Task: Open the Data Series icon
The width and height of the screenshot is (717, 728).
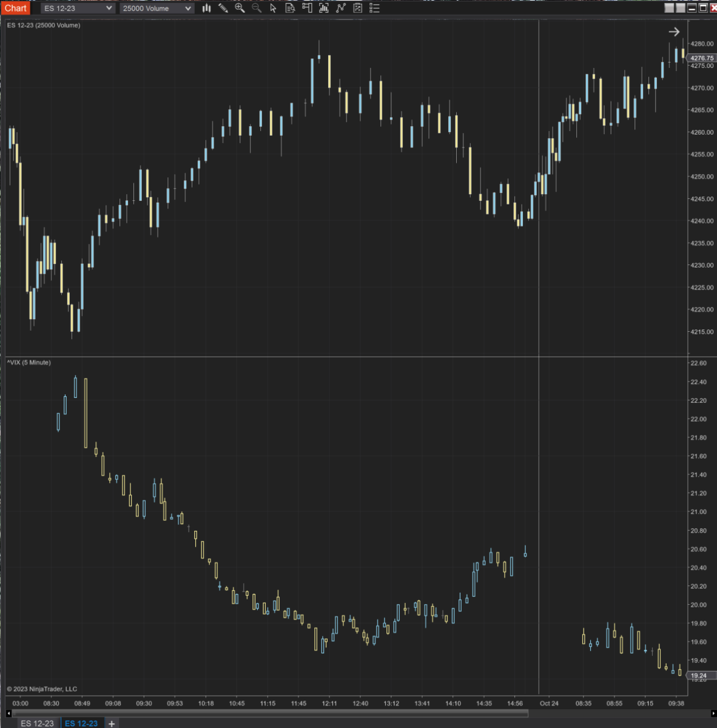Action: (x=324, y=8)
